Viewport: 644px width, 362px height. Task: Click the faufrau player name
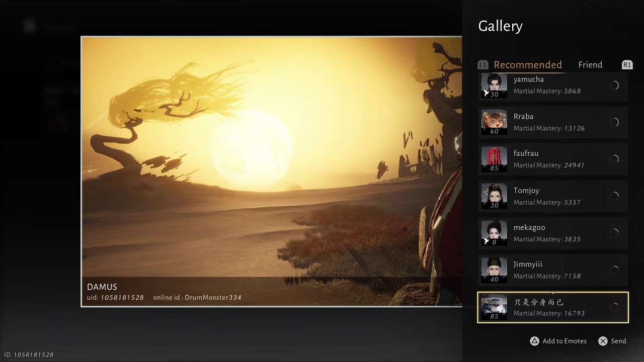tap(526, 153)
